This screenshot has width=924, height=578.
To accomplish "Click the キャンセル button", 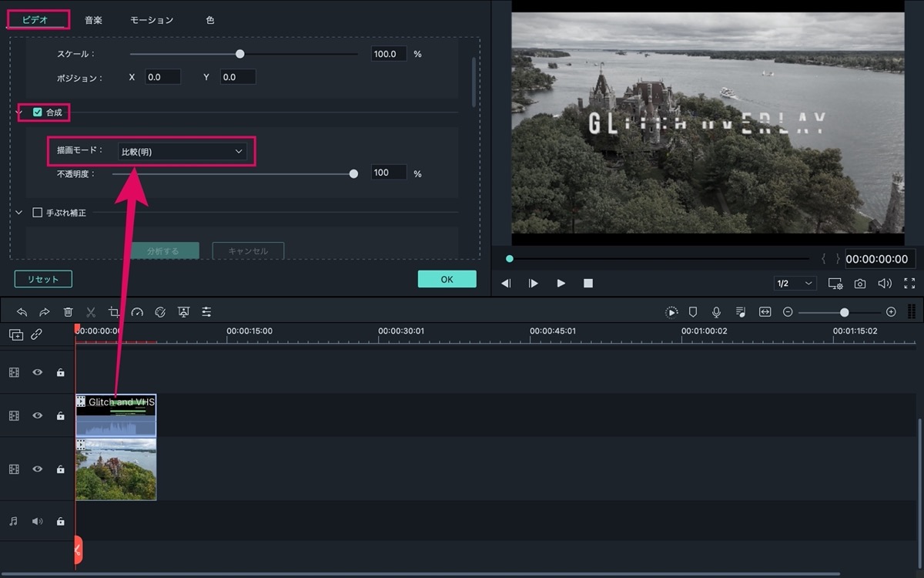I will pos(248,251).
